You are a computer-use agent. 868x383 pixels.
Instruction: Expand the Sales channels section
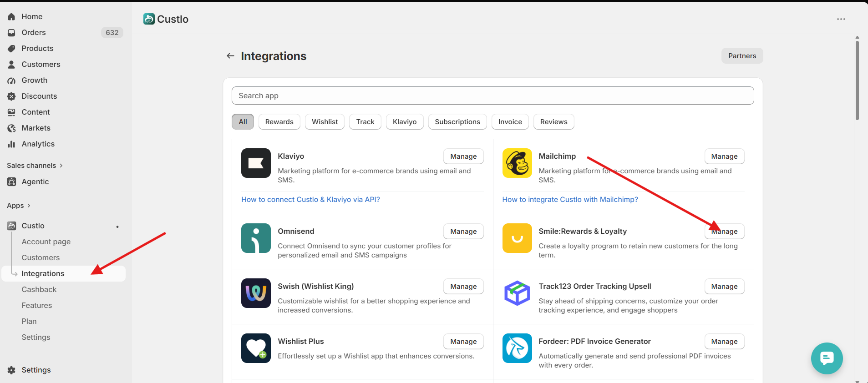click(x=35, y=166)
